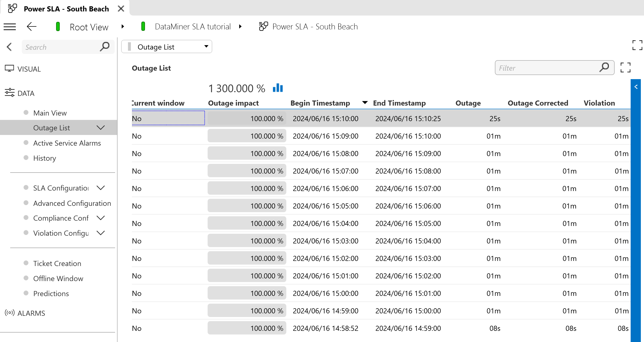644x342 pixels.
Task: Open the VISUAL section
Action: [29, 69]
